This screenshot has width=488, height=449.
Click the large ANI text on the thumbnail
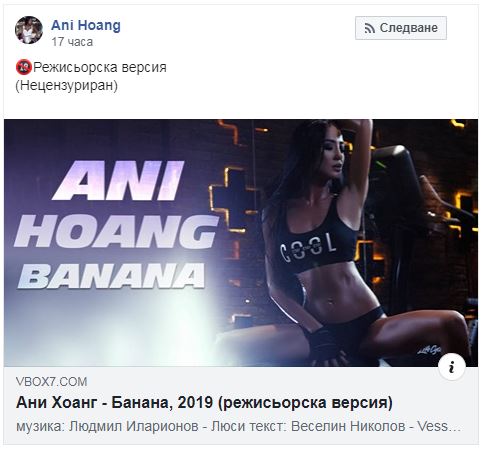(x=118, y=181)
